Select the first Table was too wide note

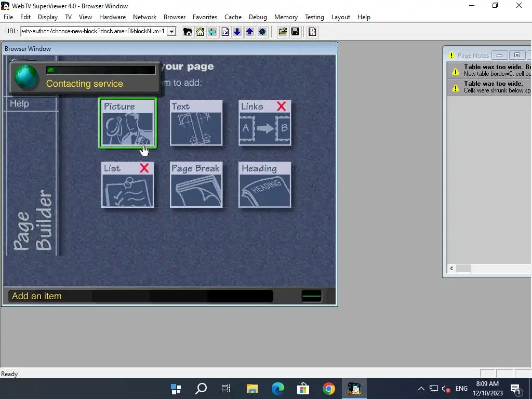[489, 70]
